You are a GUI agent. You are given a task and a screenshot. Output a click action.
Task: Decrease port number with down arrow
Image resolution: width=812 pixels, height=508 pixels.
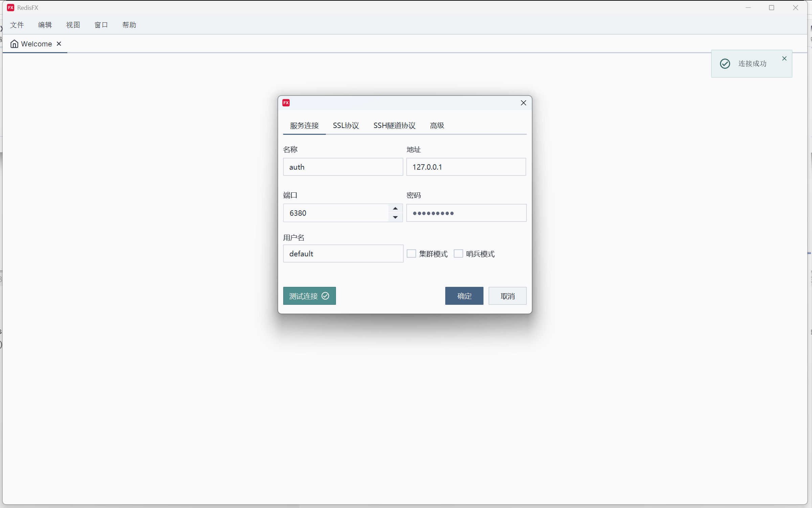coord(395,217)
